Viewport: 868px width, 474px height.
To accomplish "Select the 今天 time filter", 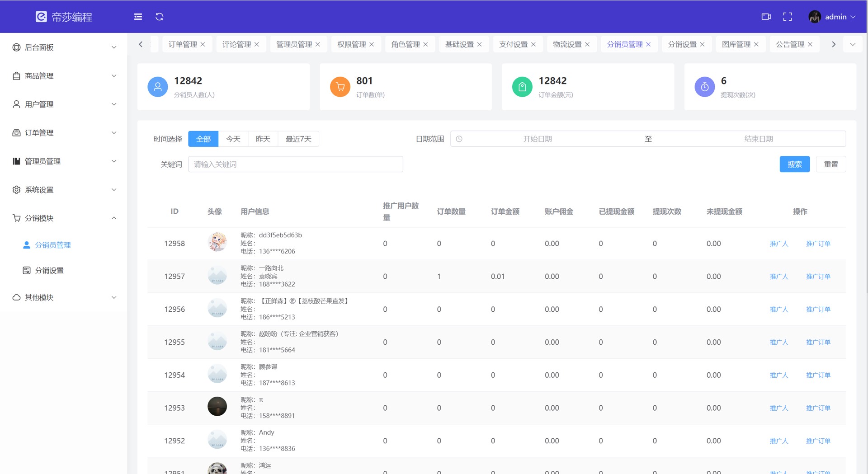I will point(233,139).
